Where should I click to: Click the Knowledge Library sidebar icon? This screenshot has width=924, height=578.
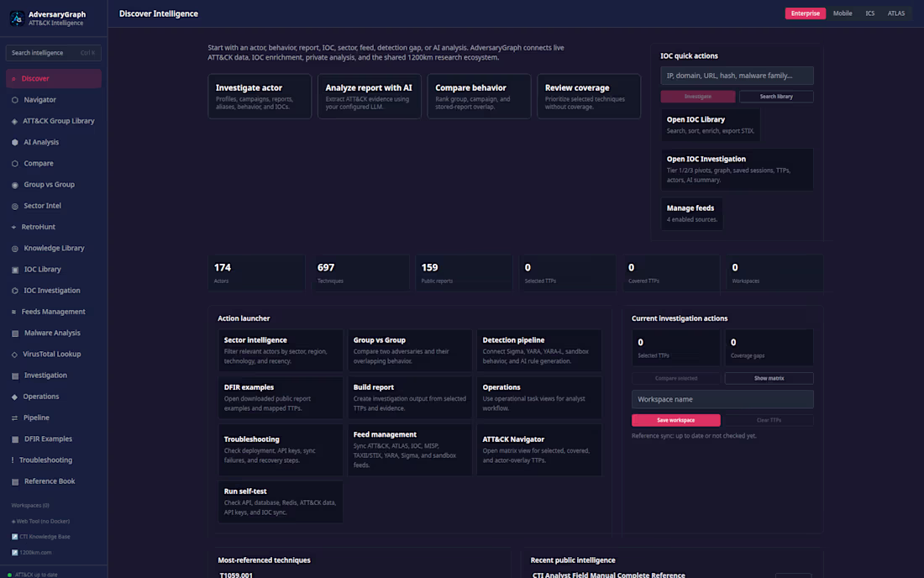click(x=15, y=248)
